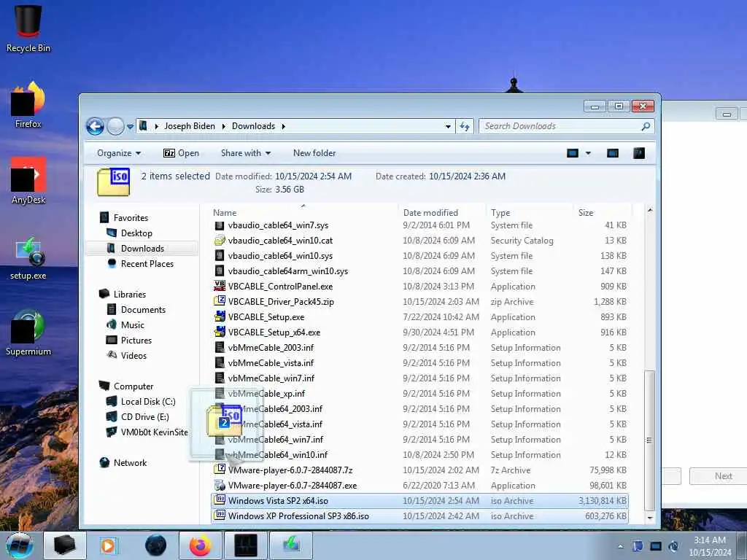
Task: Click the Explorer Forward arrow button
Action: click(115, 126)
